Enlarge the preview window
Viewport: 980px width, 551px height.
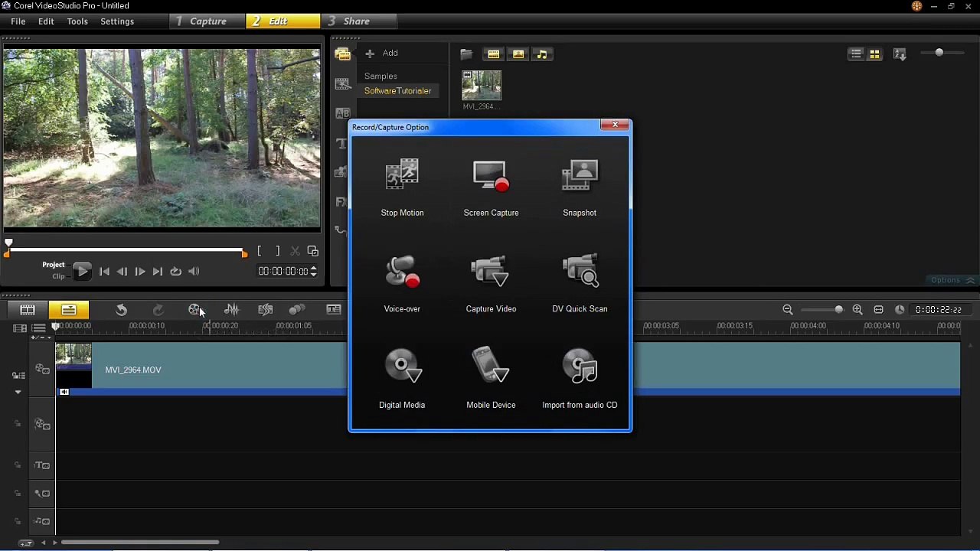click(x=312, y=251)
